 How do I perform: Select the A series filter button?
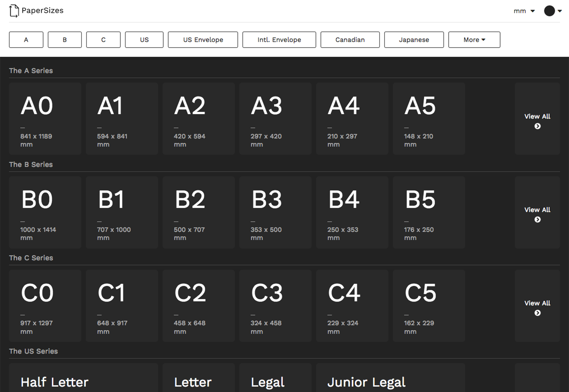pos(26,40)
